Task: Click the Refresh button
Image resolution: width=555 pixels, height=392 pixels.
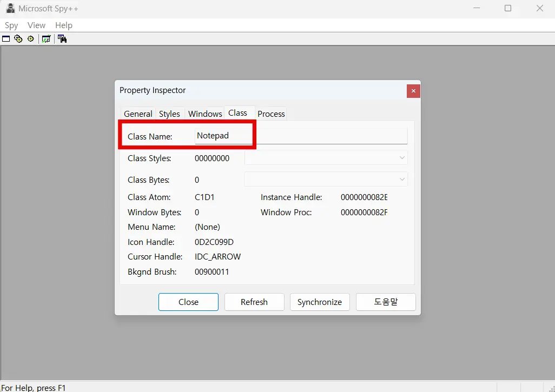Action: (x=254, y=302)
